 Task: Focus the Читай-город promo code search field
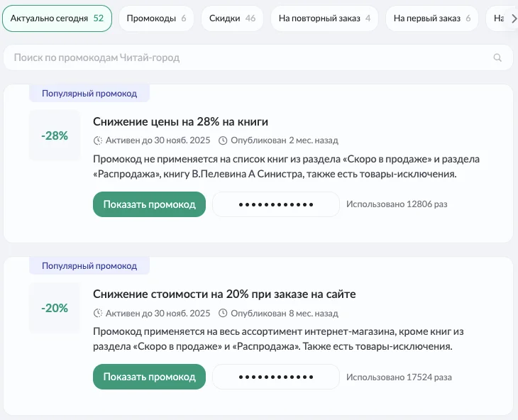point(248,57)
